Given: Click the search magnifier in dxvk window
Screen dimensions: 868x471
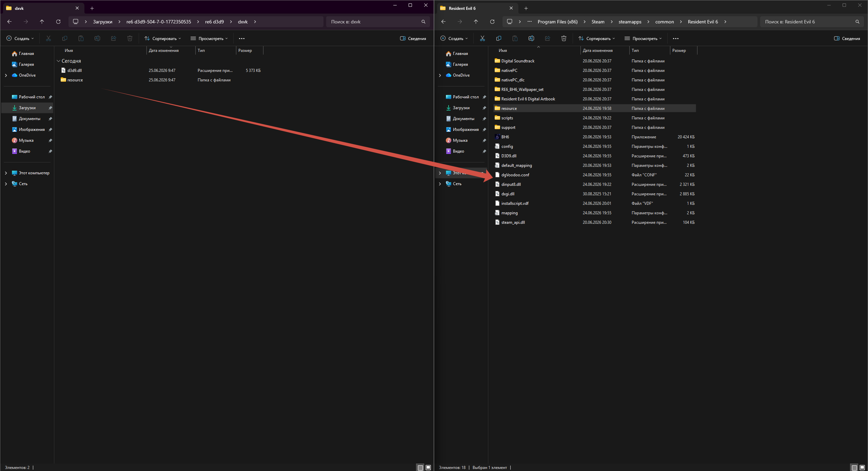Looking at the screenshot, I should [x=423, y=22].
